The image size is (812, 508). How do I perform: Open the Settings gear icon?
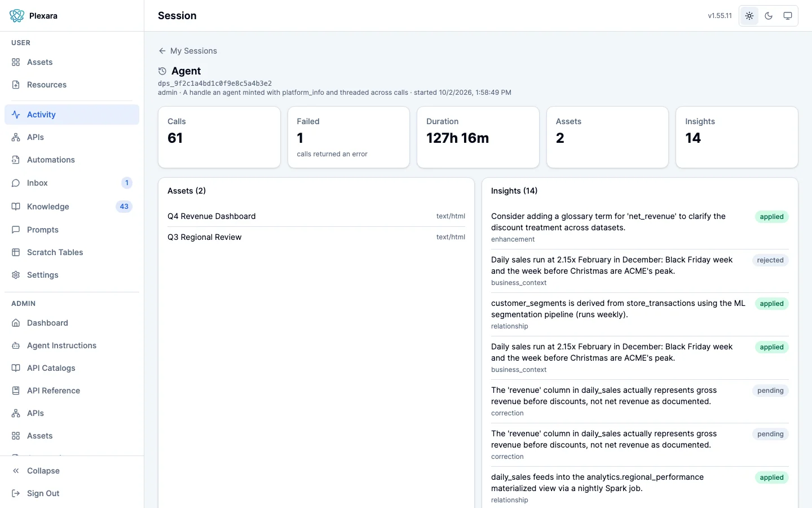pyautogui.click(x=16, y=275)
